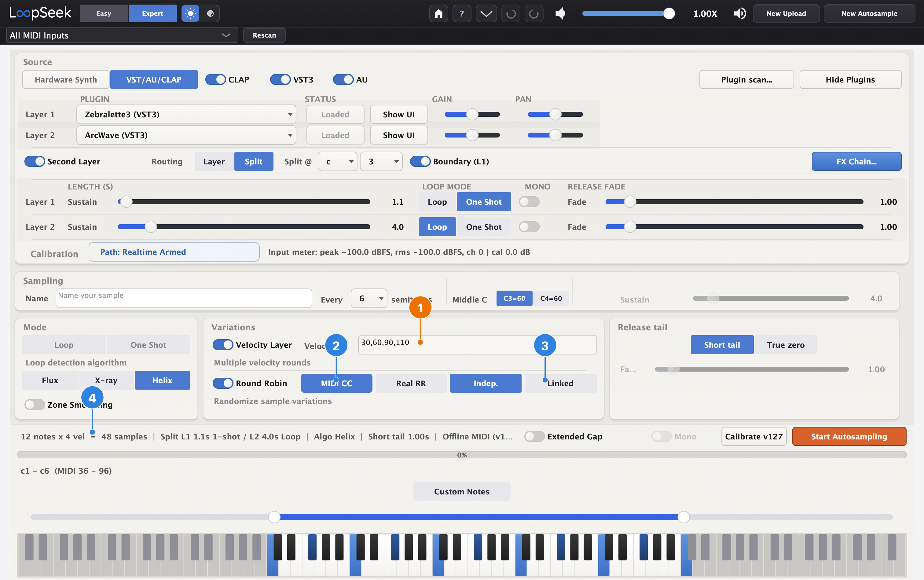Select the True zero release tail option
The width and height of the screenshot is (924, 580).
785,345
